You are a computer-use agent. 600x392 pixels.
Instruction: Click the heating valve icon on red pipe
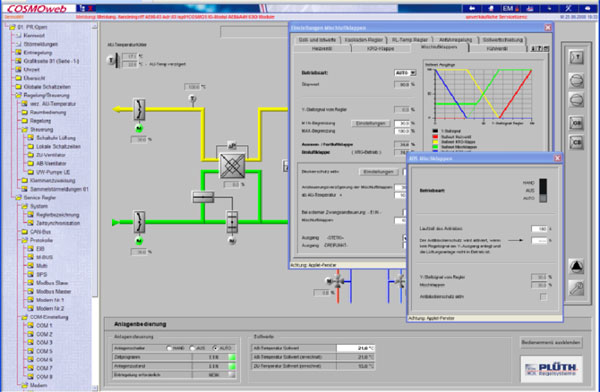338,281
